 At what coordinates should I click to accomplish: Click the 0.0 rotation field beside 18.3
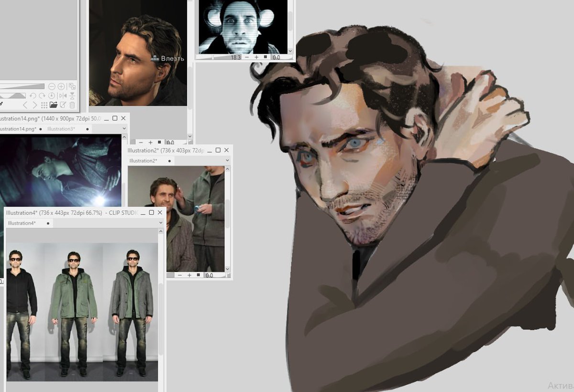tap(282, 57)
